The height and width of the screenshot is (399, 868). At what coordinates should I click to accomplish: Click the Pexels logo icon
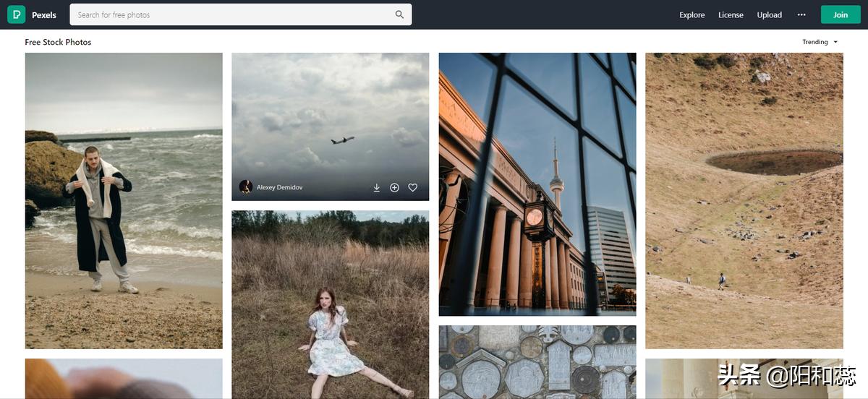pyautogui.click(x=16, y=14)
